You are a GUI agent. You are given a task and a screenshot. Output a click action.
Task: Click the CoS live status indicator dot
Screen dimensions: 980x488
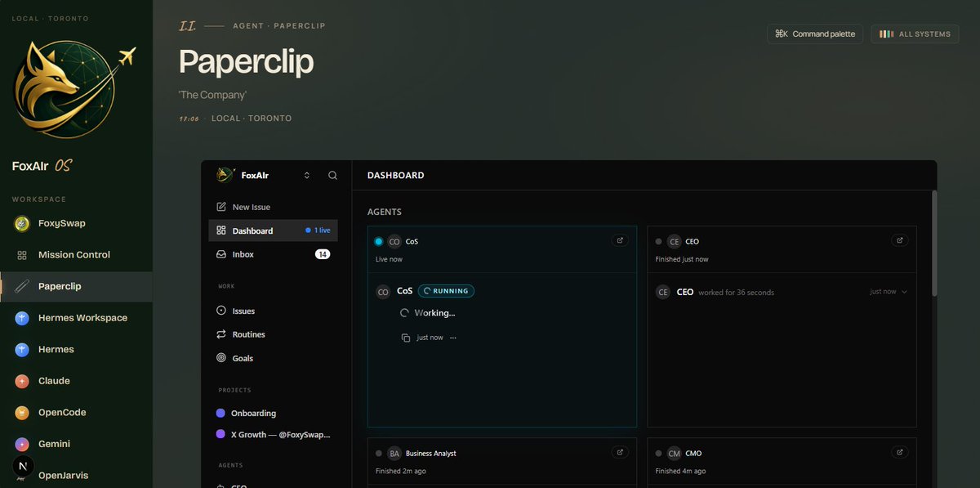378,241
